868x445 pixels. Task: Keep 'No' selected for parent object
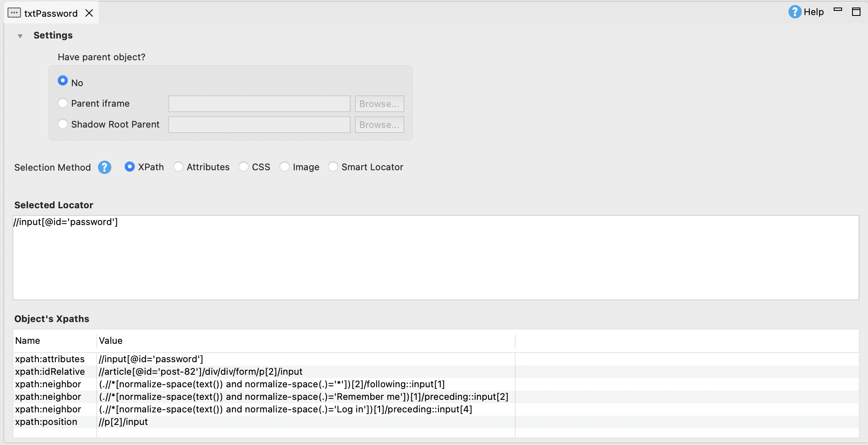point(63,80)
